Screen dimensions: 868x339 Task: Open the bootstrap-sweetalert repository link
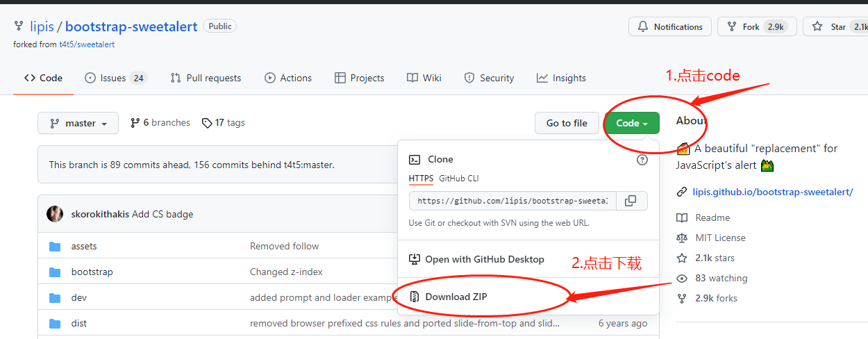coord(131,26)
